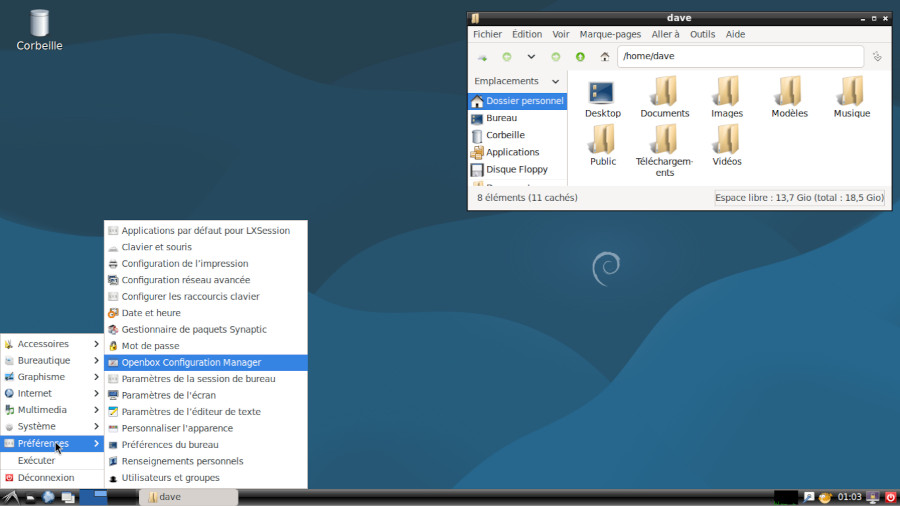Open Configuration de l'impression
This screenshot has height=506, width=900.
tap(205, 264)
